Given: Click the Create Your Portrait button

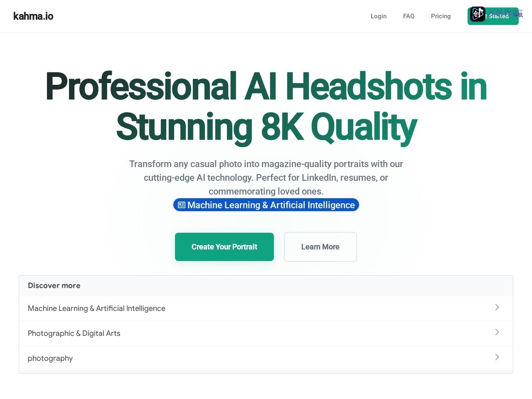Looking at the screenshot, I should (x=224, y=247).
